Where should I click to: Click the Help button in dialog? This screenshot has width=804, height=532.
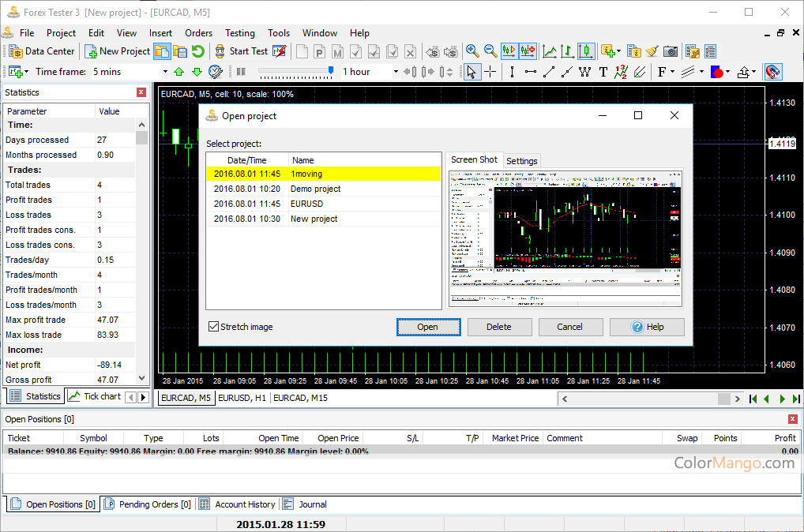(x=647, y=327)
